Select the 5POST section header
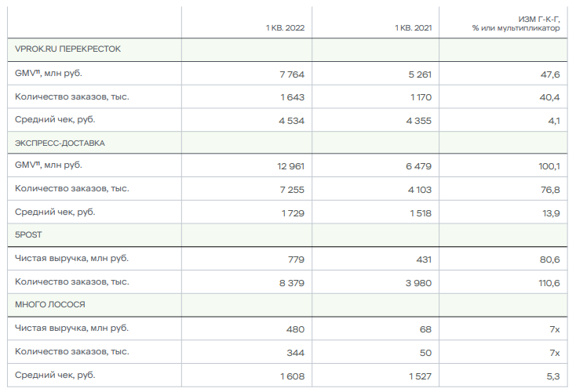The height and width of the screenshot is (392, 576). [x=28, y=234]
